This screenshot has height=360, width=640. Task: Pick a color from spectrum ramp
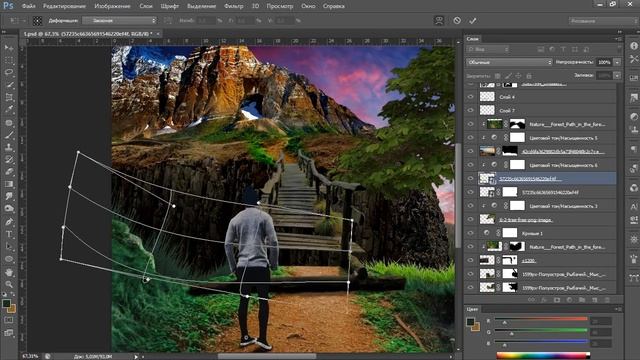point(543,356)
